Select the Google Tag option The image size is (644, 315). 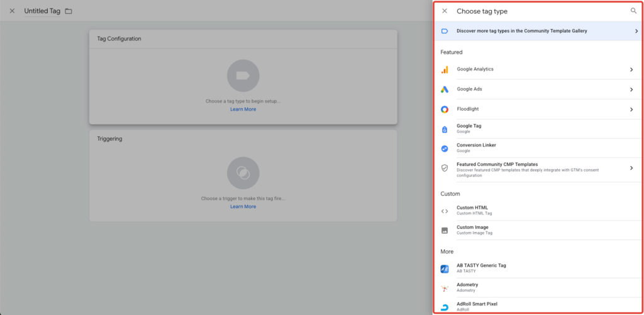coord(538,129)
